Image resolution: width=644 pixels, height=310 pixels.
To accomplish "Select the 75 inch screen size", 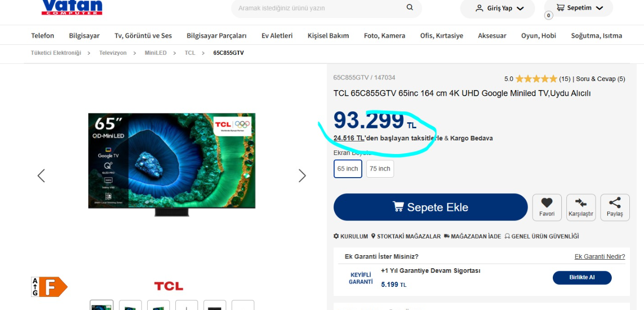I will tap(380, 169).
